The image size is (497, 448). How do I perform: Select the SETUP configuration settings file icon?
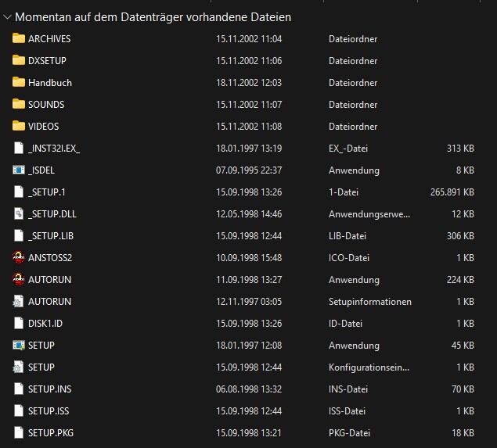[19, 367]
